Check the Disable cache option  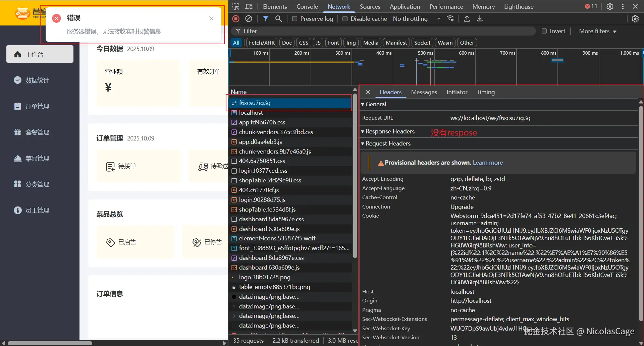click(345, 19)
